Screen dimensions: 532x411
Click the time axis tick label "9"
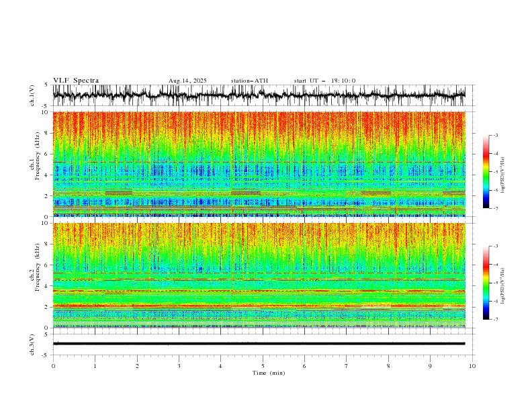(x=430, y=366)
